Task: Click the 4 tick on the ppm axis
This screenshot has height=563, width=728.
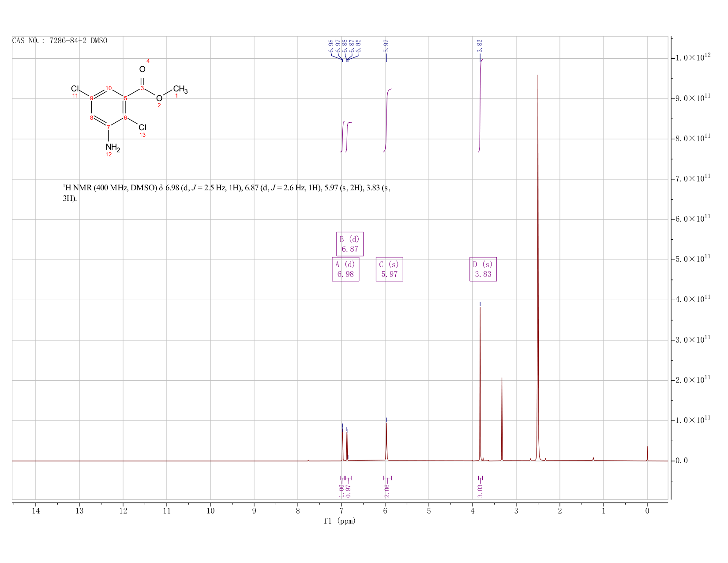Action: pos(473,511)
